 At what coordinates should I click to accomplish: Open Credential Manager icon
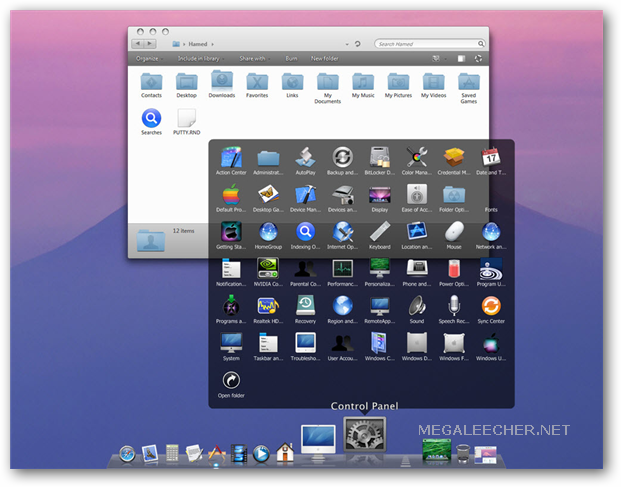[x=454, y=158]
